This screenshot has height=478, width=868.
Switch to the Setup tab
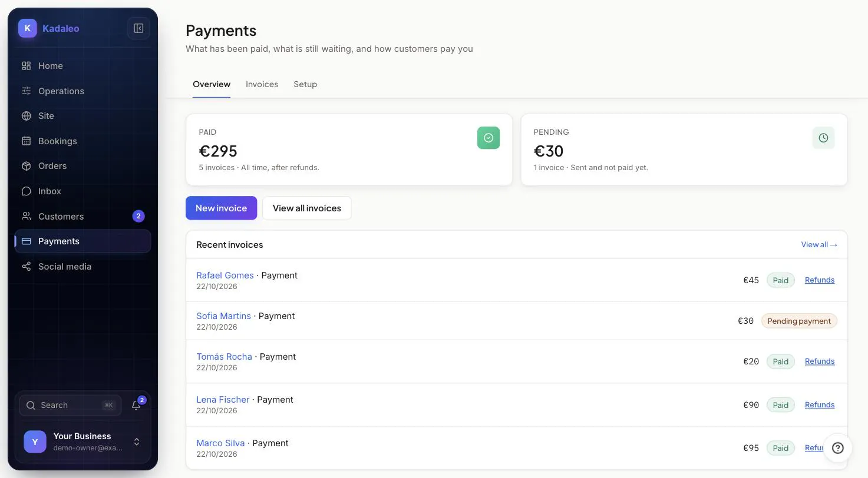tap(305, 84)
